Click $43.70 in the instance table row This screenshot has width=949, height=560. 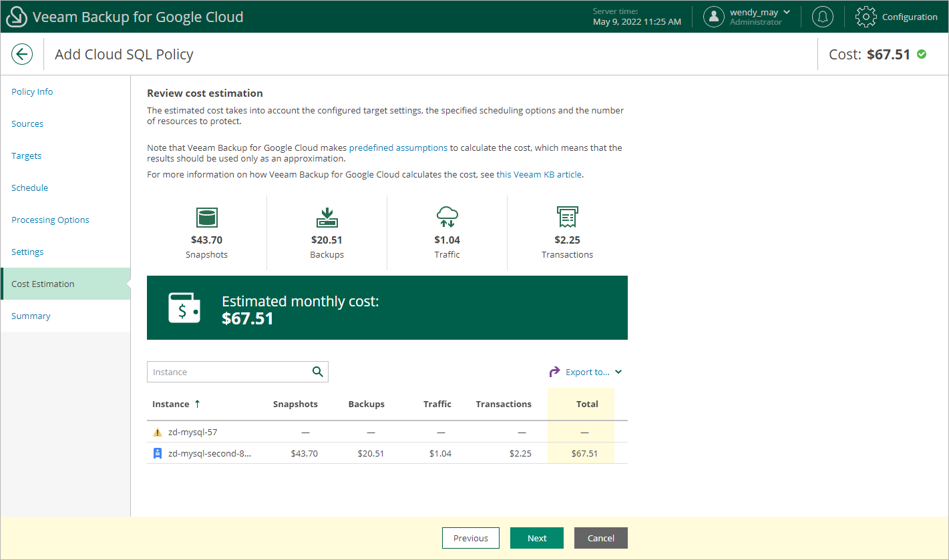(305, 453)
